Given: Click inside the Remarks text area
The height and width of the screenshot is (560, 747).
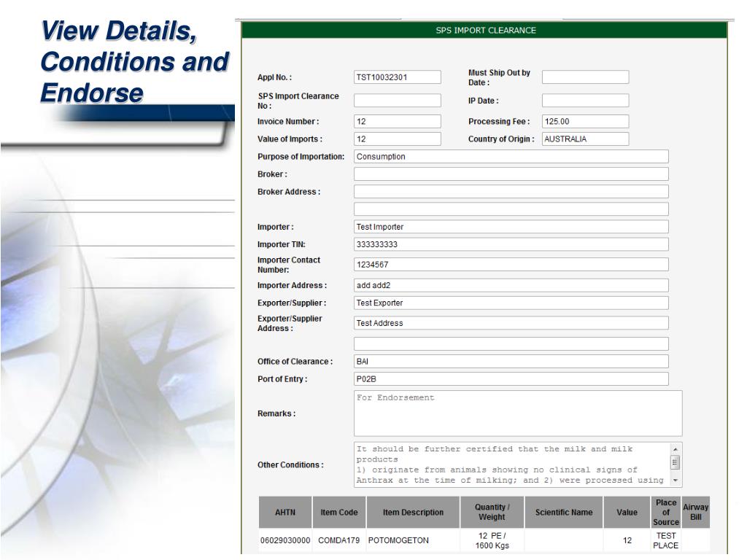Looking at the screenshot, I should click(x=518, y=413).
